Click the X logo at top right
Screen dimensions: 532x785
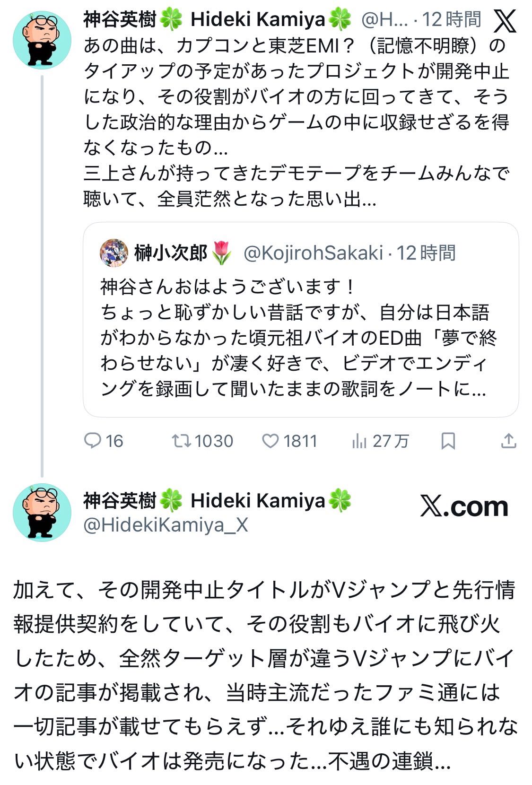tap(505, 21)
